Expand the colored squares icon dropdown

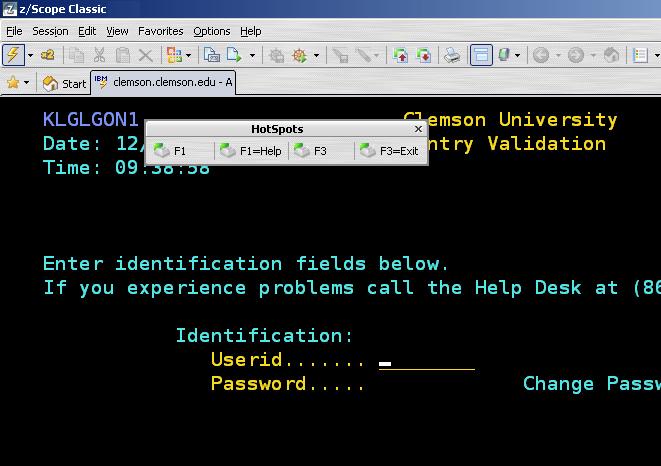[188, 55]
